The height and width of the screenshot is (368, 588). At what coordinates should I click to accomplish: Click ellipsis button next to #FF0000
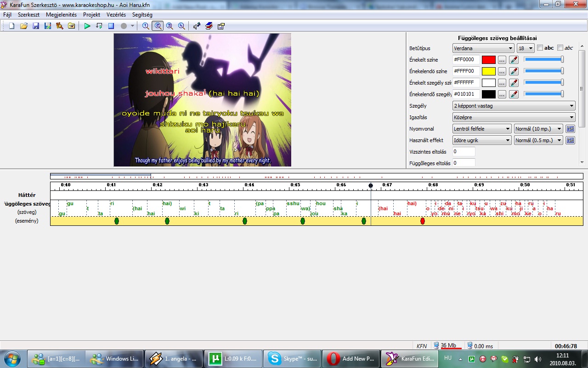click(502, 60)
